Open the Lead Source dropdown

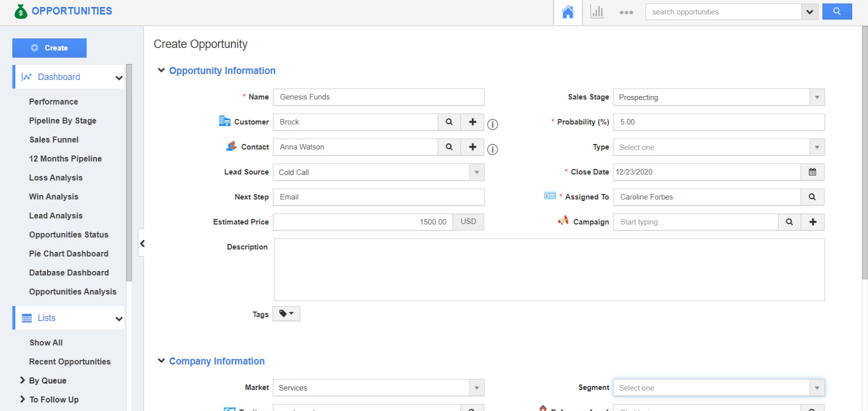378,172
